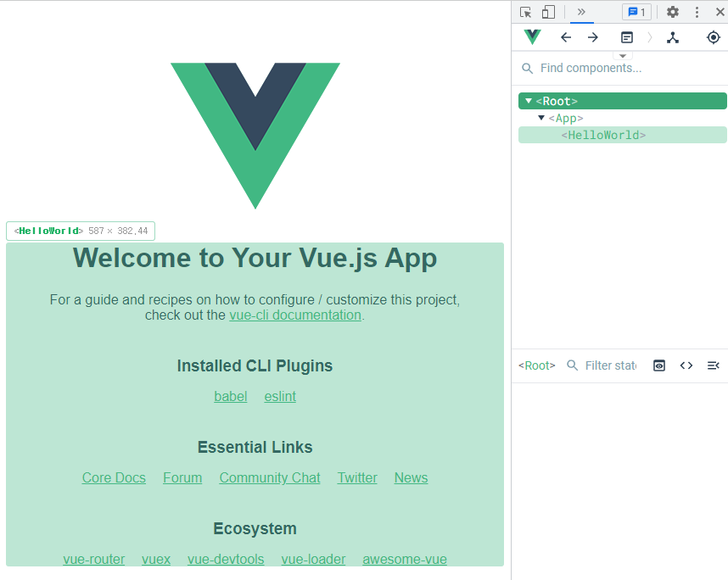Open the vue-router ecosystem link
This screenshot has height=580, width=728.
(x=94, y=559)
